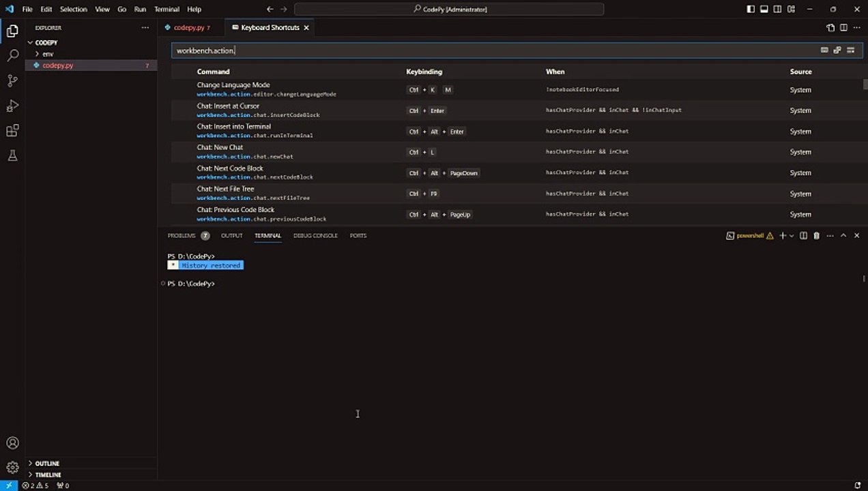Open the terminal launch profile dropdown

(792, 235)
